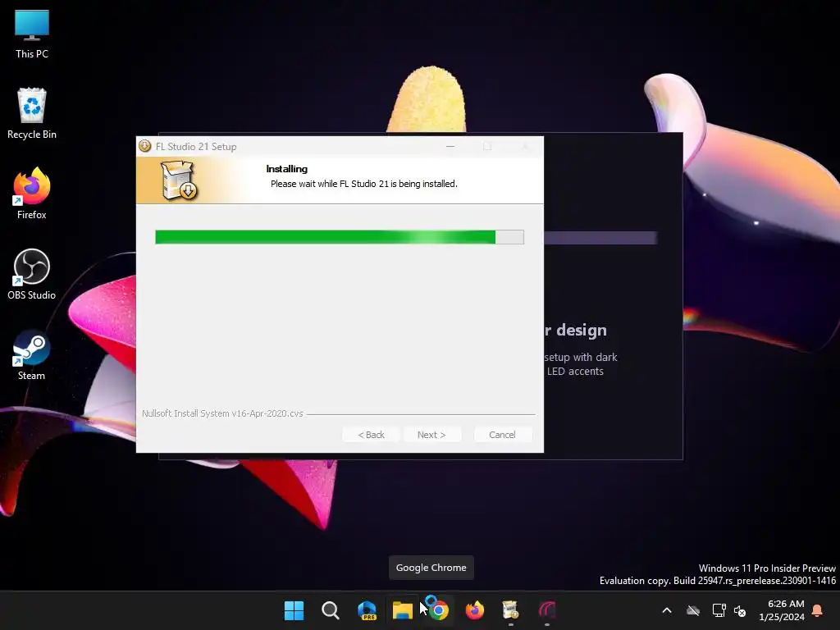840x630 pixels.
Task: Click the Nullsoft Install System version text
Action: 222,413
